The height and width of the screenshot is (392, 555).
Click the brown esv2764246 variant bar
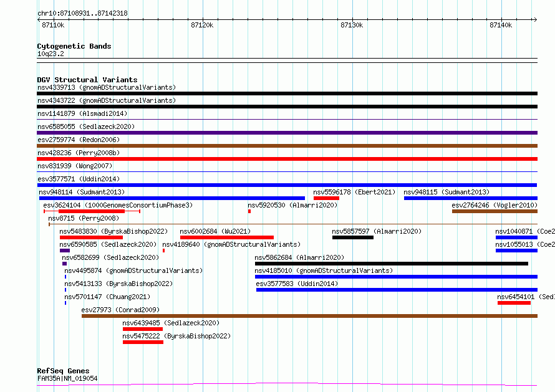pos(495,211)
